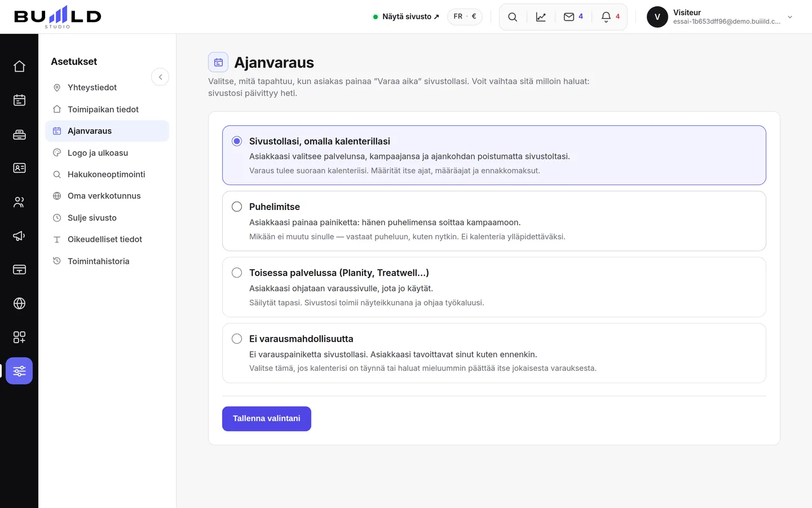Click the search magnifier icon in header
Viewport: 812px width, 508px height.
(513, 17)
